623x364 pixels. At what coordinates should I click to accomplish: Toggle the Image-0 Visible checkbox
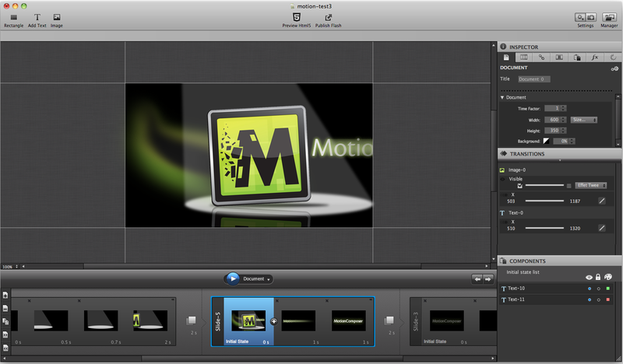[x=519, y=186]
